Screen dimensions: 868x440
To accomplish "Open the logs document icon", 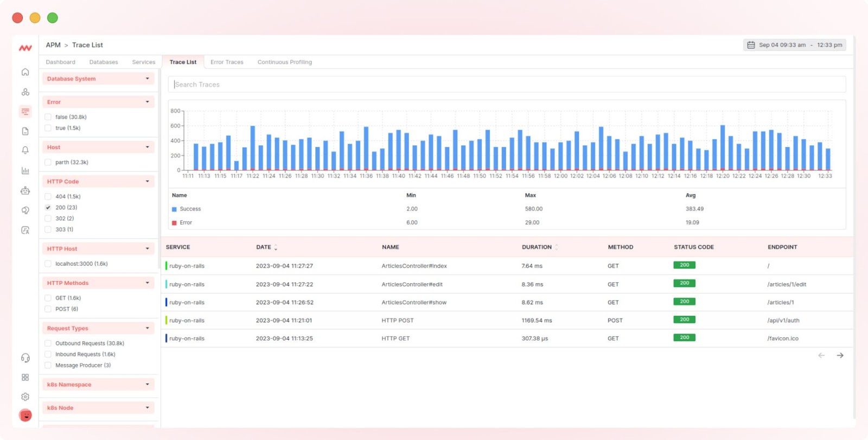I will [25, 131].
